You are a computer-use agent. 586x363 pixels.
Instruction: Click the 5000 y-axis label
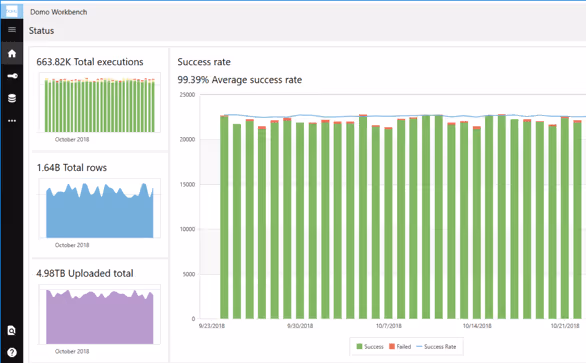tap(189, 274)
